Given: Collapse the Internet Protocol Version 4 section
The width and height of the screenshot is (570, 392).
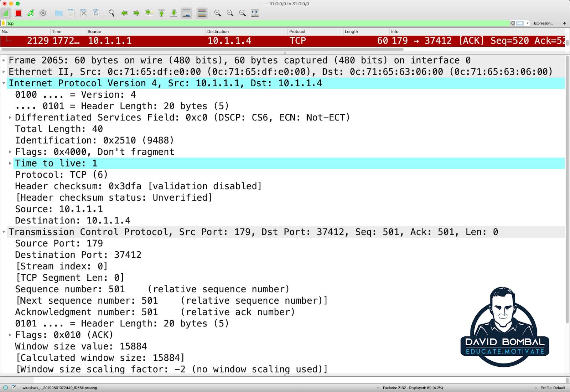Looking at the screenshot, I should (4, 83).
